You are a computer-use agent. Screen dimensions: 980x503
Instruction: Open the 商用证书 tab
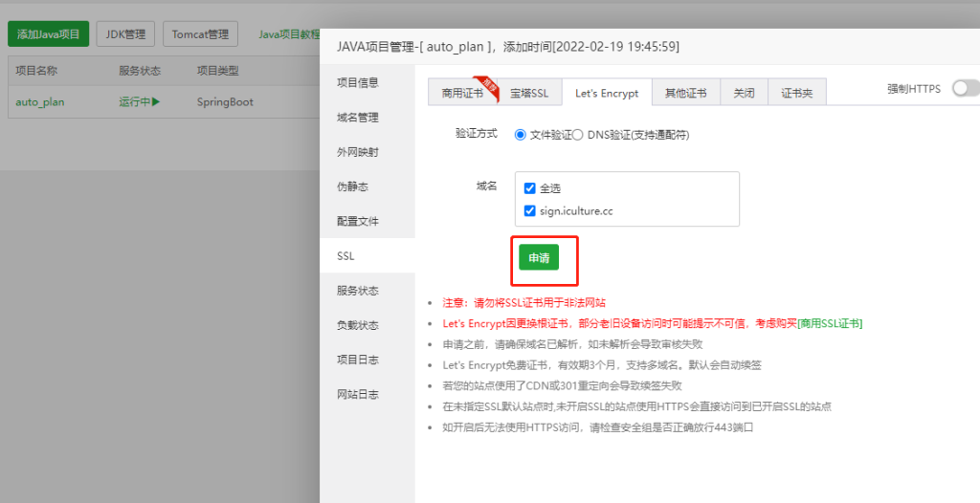pos(462,93)
